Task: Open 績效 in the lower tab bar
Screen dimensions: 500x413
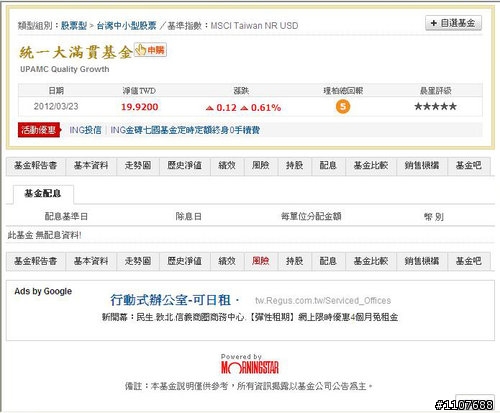Action: click(227, 261)
